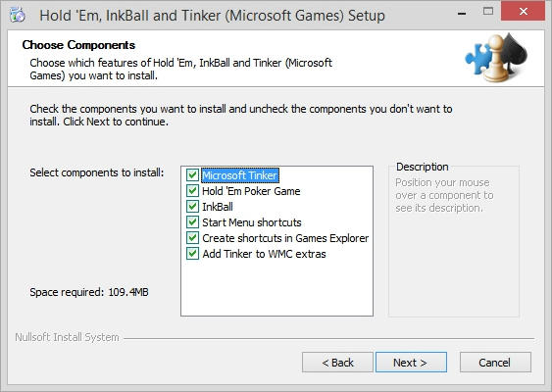Go back to the previous page
Screen dimensions: 552x392
[x=337, y=362]
